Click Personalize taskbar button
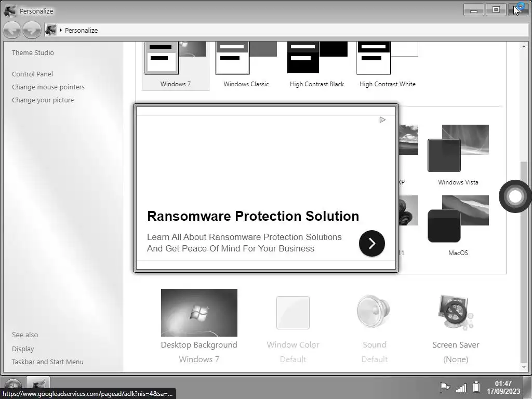This screenshot has height=399, width=532. [38, 384]
